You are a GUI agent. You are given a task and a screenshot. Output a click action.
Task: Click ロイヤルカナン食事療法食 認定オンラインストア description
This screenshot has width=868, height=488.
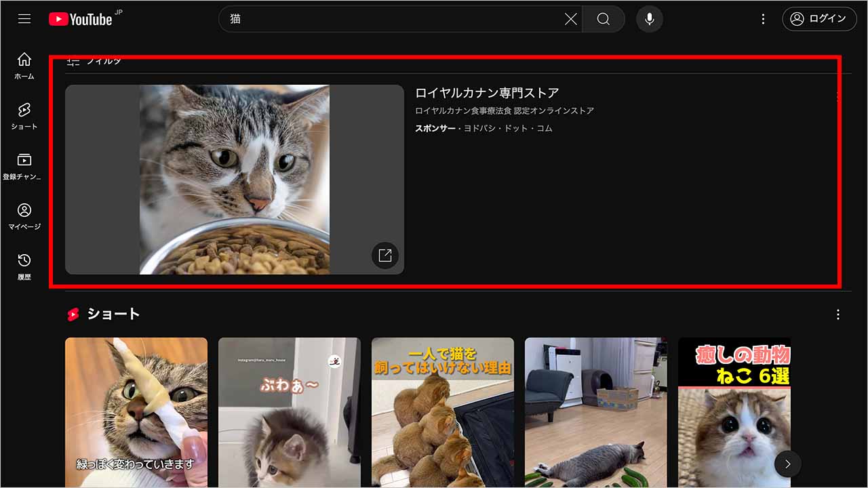point(505,110)
